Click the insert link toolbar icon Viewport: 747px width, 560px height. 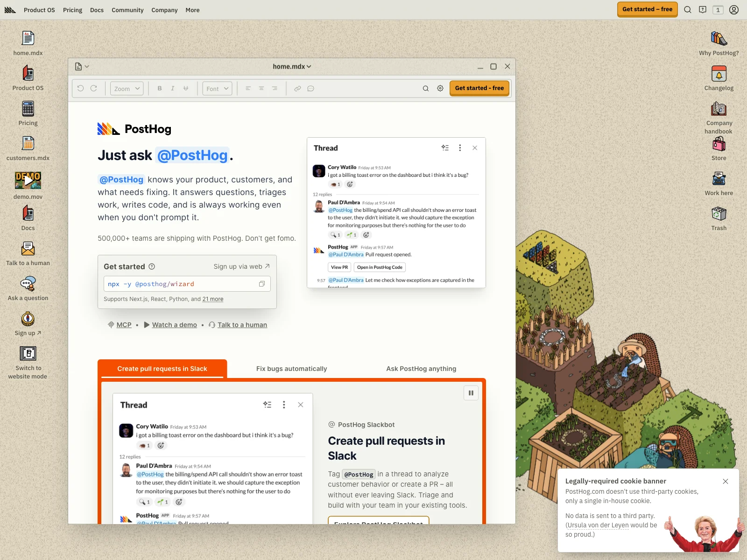point(297,88)
